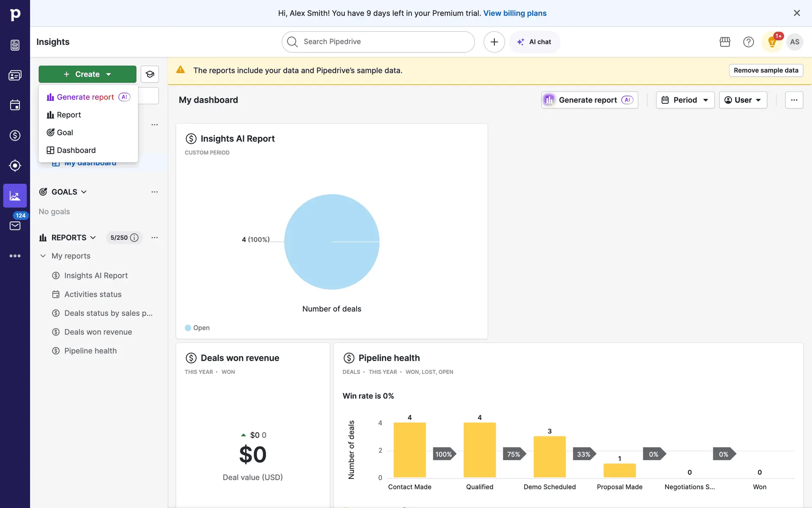Toggle the Open legend item in pie chart
Image resolution: width=812 pixels, height=508 pixels.
pos(198,328)
